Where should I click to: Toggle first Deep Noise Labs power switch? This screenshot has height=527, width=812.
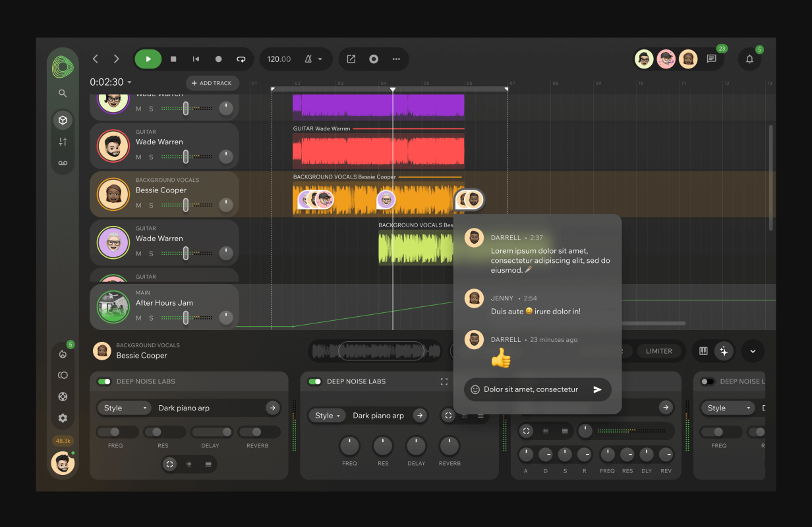[x=104, y=381]
